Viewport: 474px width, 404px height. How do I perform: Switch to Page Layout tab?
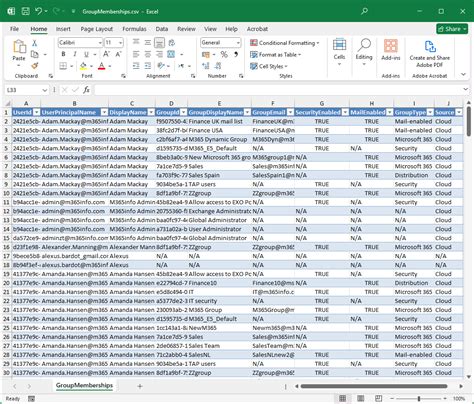pyautogui.click(x=97, y=29)
